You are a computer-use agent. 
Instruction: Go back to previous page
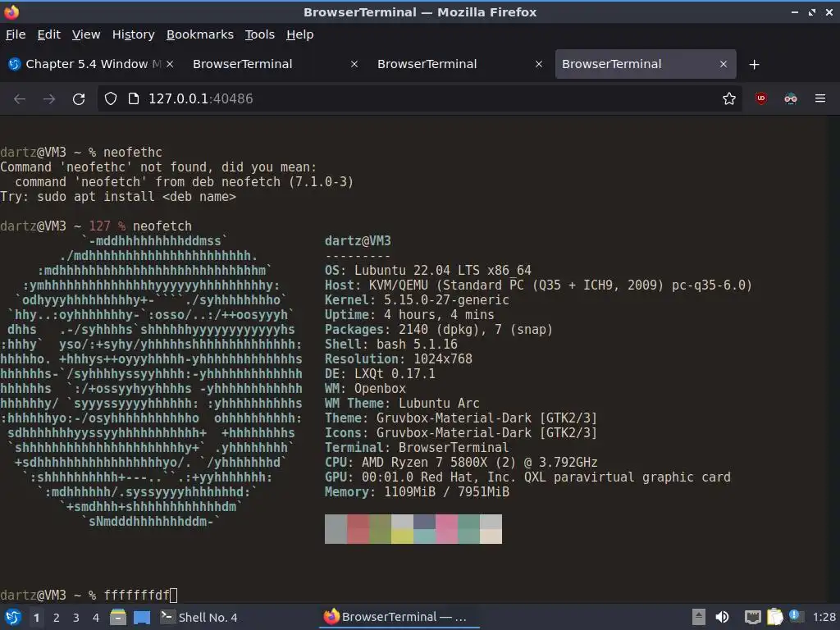tap(20, 98)
